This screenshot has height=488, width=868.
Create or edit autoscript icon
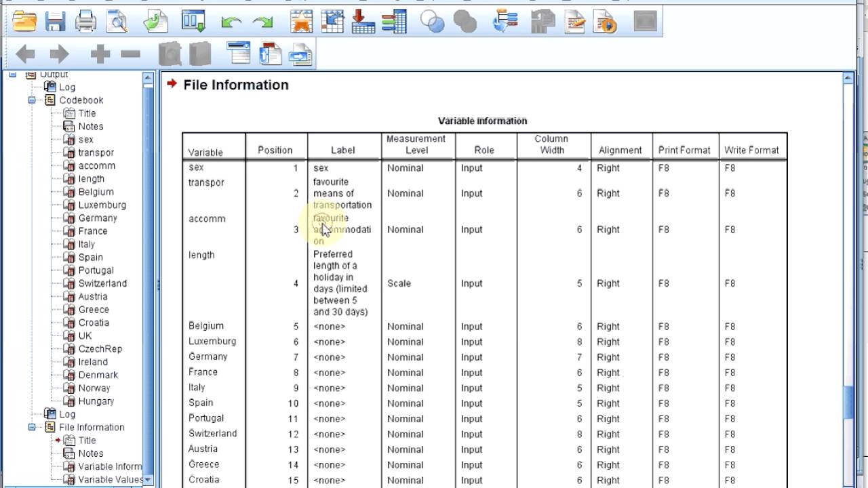tap(575, 22)
